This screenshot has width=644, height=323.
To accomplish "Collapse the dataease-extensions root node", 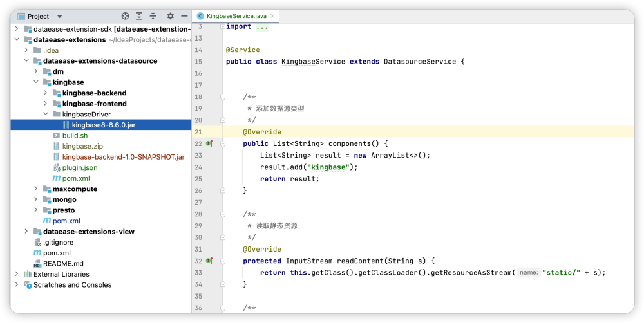I will [x=17, y=39].
